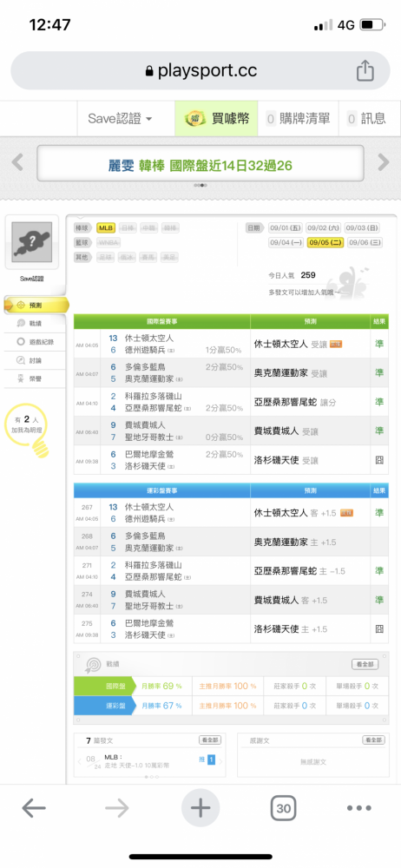Tap the playsport.cc address bar
This screenshot has height=868, width=401.
coord(200,71)
